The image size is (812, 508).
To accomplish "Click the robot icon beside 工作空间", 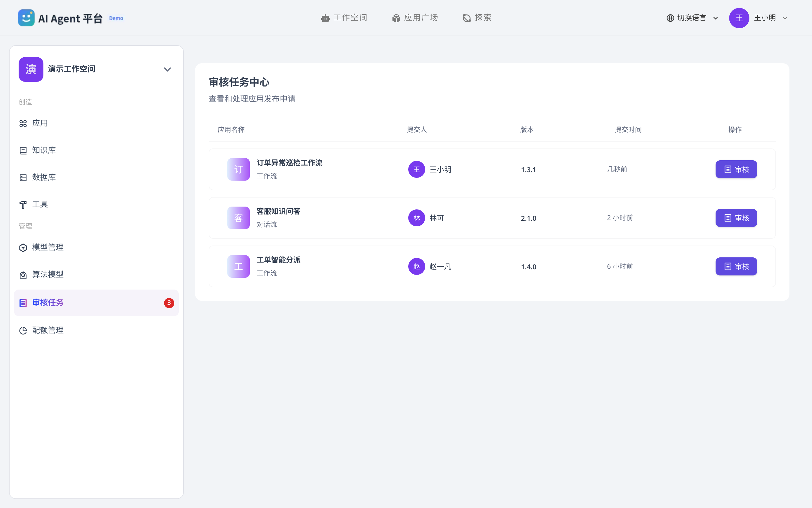I will (325, 18).
